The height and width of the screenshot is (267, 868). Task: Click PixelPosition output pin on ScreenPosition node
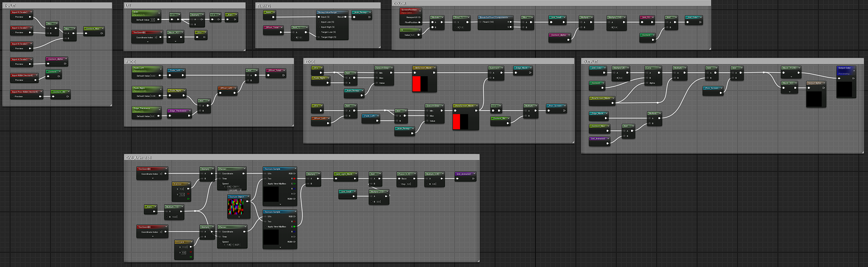pos(419,22)
